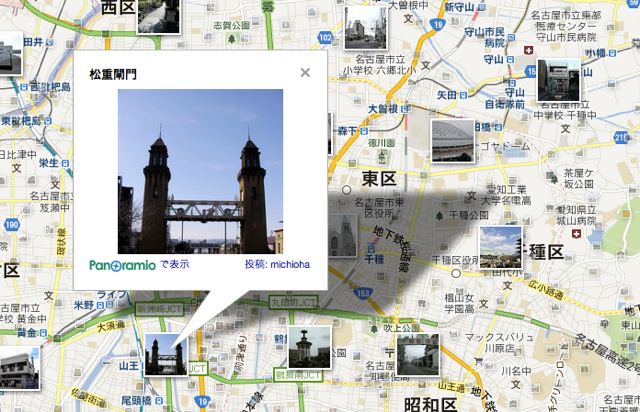
Task: Click the Panoramio logo link
Action: pyautogui.click(x=122, y=265)
